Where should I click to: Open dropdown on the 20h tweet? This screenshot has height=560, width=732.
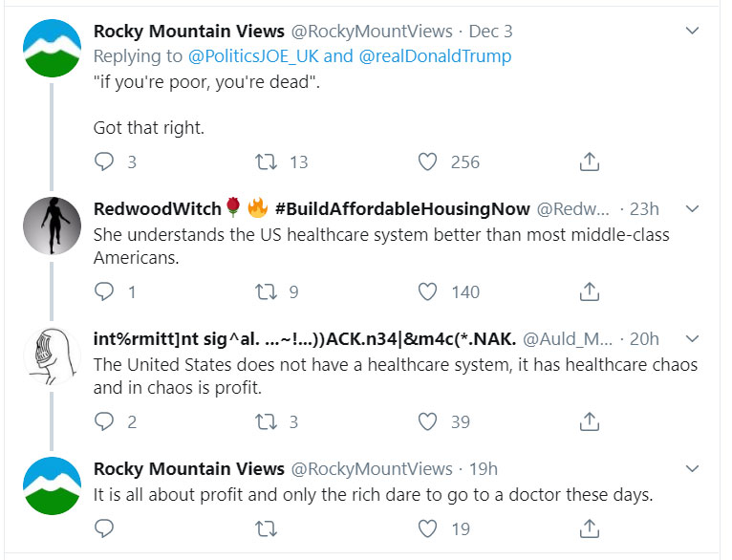[693, 338]
